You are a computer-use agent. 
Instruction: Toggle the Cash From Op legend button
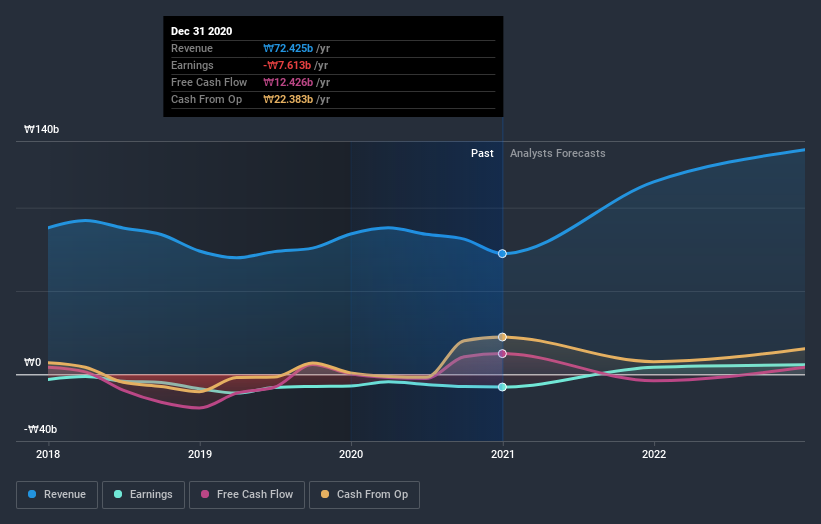pyautogui.click(x=364, y=495)
